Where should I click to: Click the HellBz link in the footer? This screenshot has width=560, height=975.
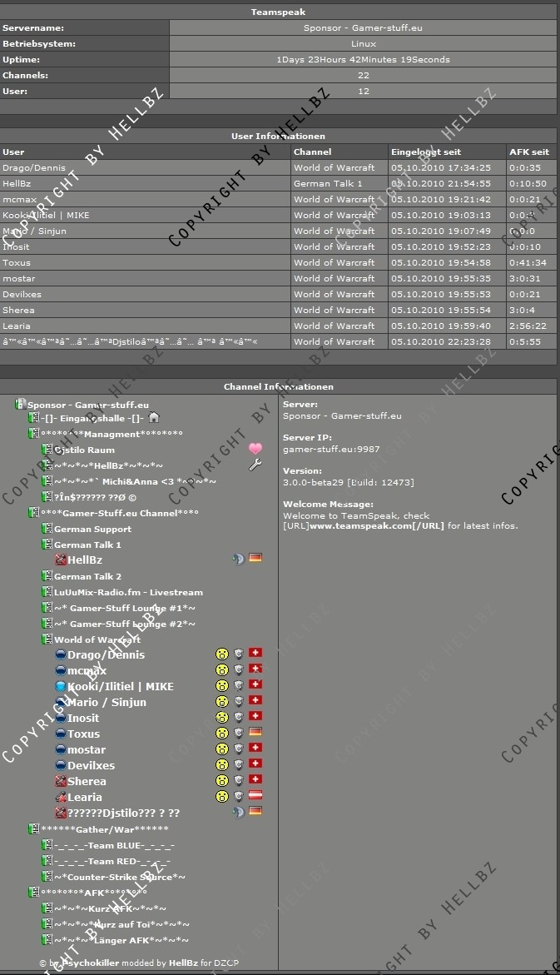[182, 963]
